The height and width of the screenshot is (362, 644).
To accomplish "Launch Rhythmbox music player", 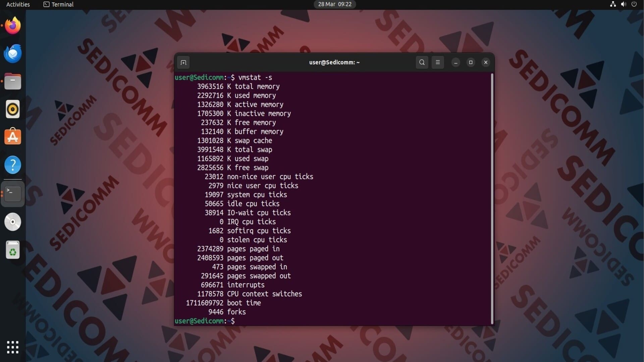I will click(x=13, y=109).
